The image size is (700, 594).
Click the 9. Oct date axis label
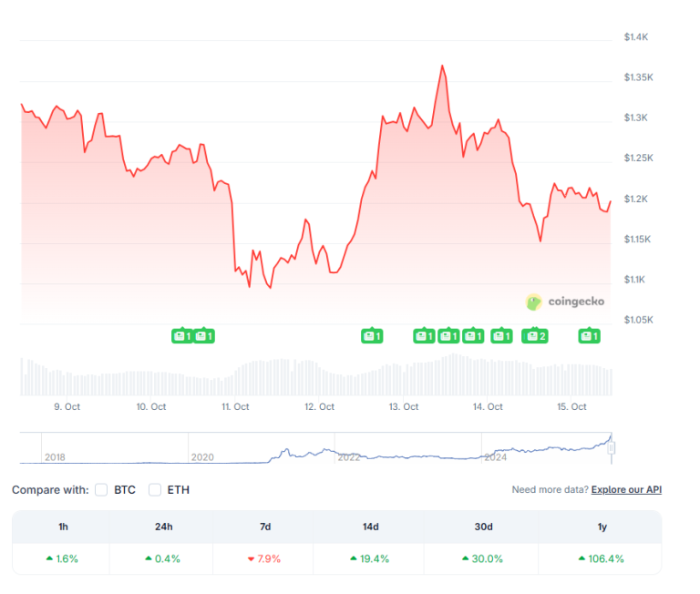[67, 406]
